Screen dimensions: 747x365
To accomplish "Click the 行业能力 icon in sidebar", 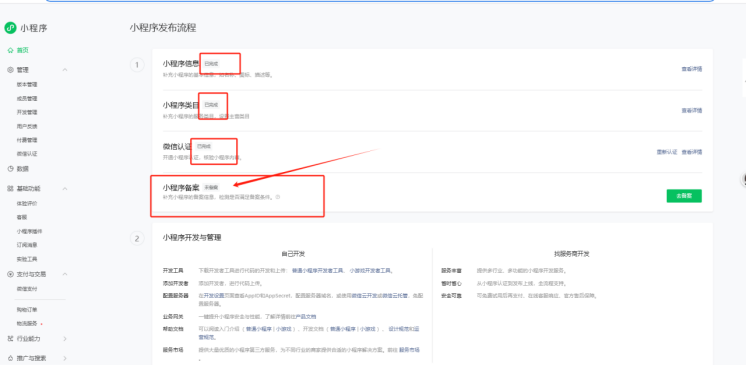I will tap(10, 338).
